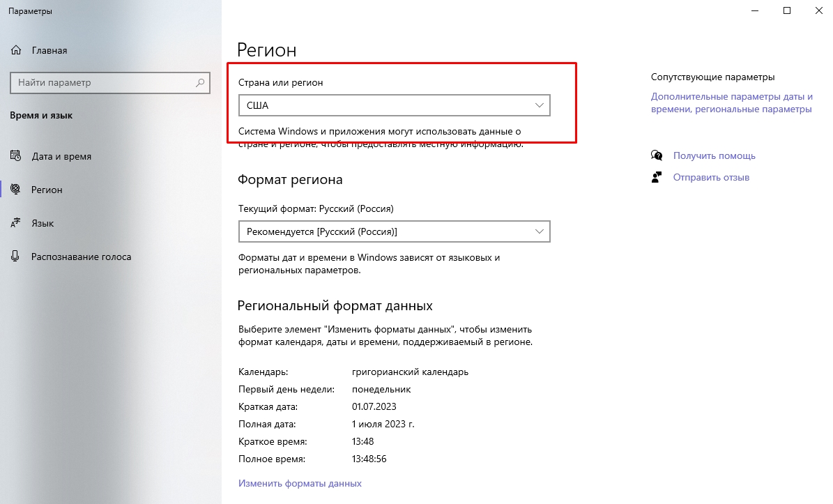Click the chevron on США combo box
Image resolution: width=833 pixels, height=504 pixels.
click(x=539, y=105)
